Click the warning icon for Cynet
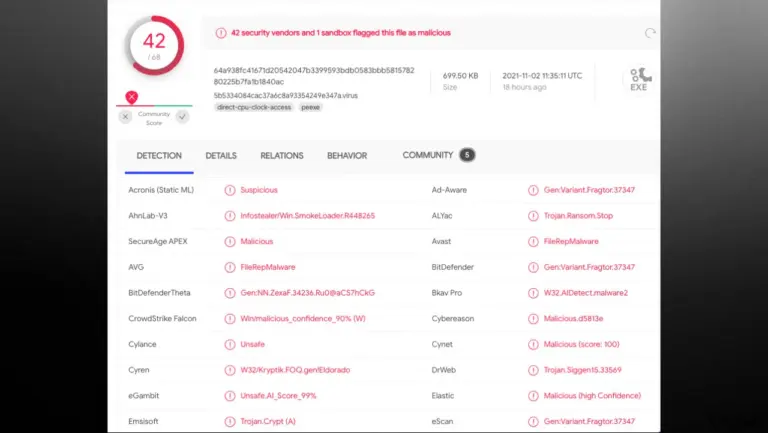The width and height of the screenshot is (768, 433). [x=533, y=344]
